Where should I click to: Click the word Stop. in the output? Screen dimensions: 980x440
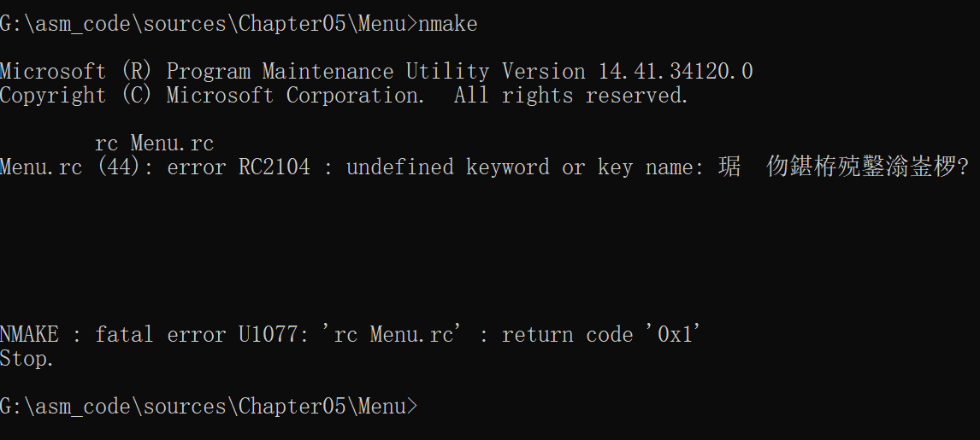click(x=27, y=359)
